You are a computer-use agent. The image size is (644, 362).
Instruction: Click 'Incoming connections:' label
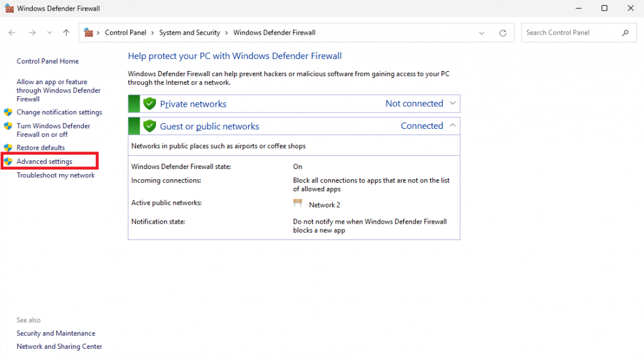click(166, 180)
